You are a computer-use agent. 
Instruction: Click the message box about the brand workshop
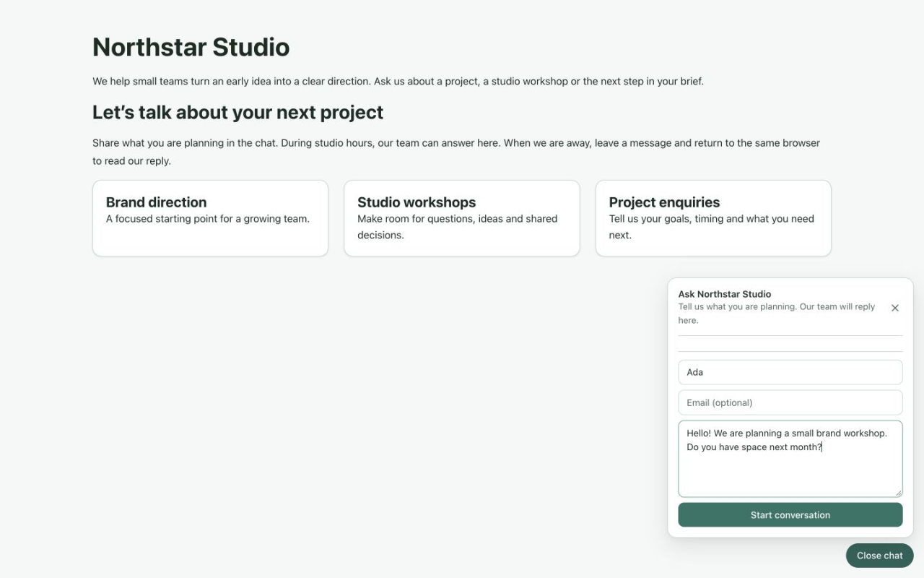click(x=790, y=459)
